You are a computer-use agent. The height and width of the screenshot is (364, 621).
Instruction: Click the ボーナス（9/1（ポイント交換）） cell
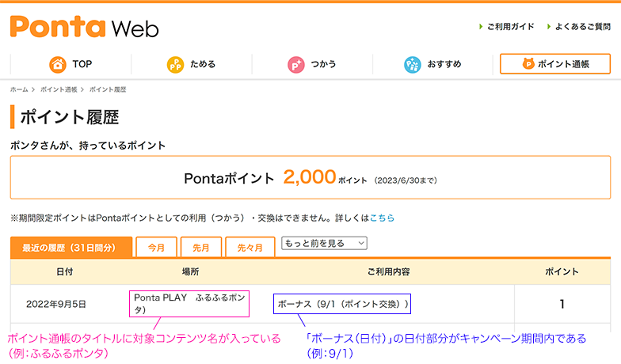tap(342, 304)
